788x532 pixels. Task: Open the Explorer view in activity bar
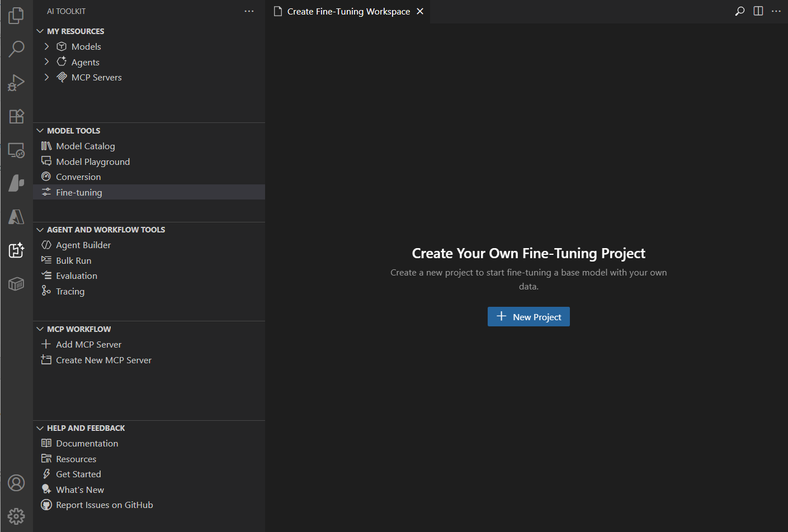click(16, 16)
